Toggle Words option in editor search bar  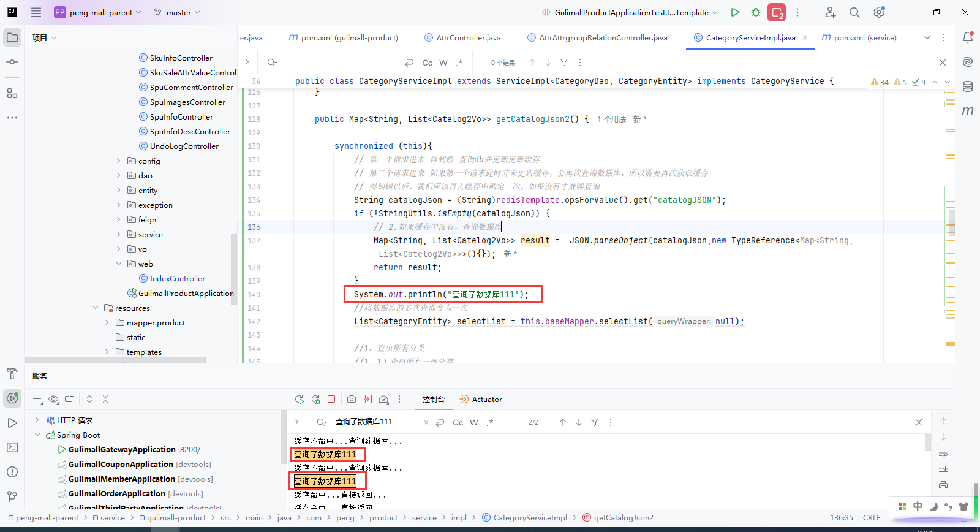pos(443,63)
